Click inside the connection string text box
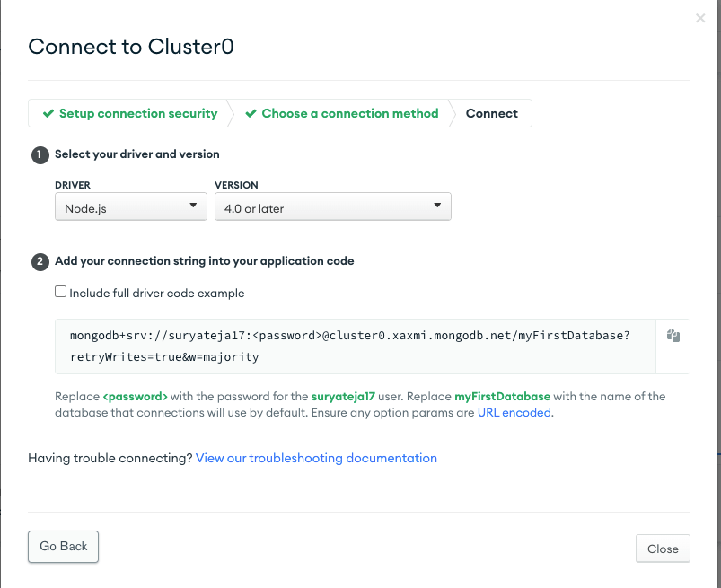This screenshot has width=721, height=588. click(x=356, y=347)
